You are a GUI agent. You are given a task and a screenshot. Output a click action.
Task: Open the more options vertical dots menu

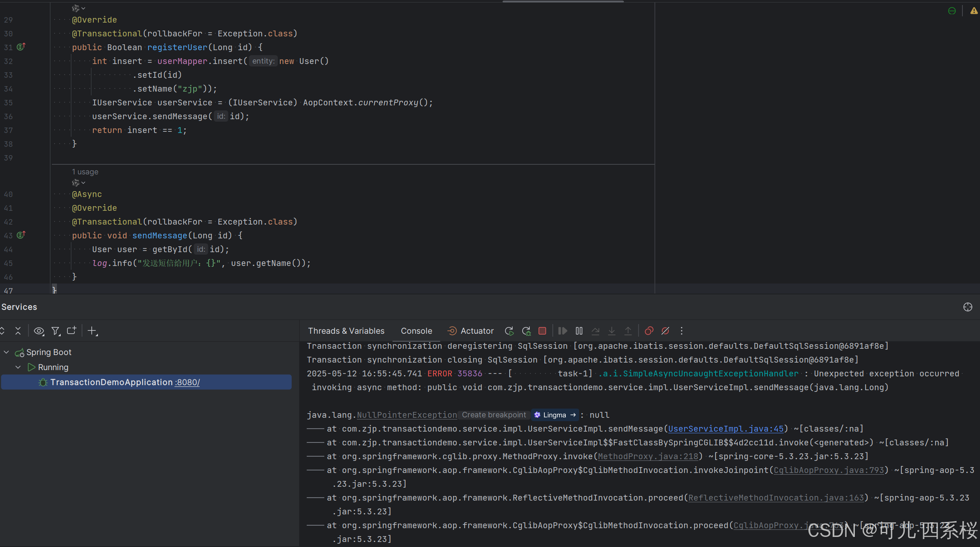point(682,331)
